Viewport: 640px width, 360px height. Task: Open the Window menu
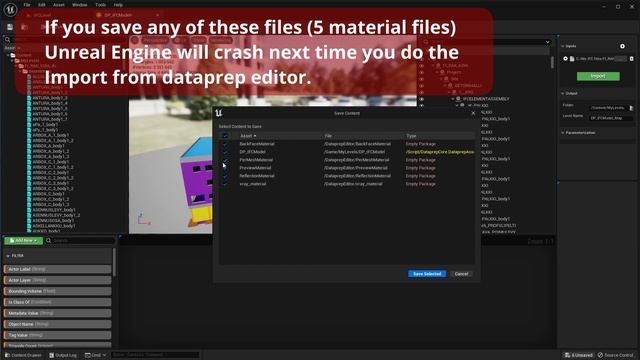click(x=80, y=5)
